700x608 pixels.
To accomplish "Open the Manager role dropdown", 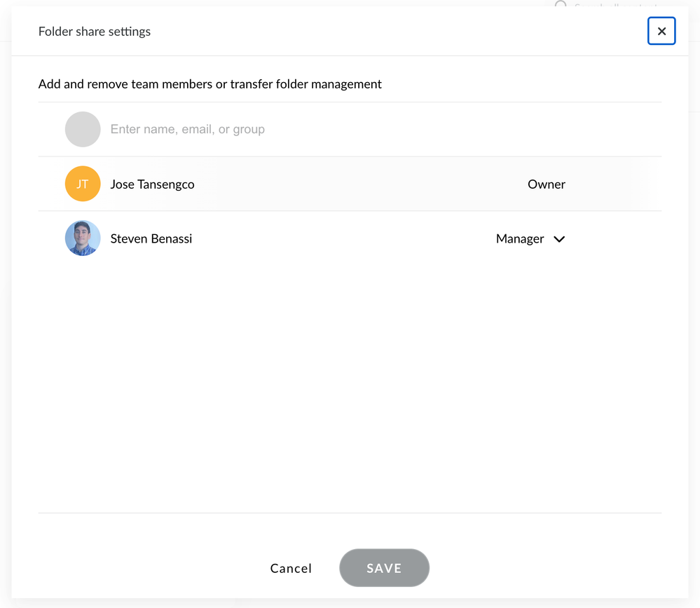I will (x=520, y=239).
